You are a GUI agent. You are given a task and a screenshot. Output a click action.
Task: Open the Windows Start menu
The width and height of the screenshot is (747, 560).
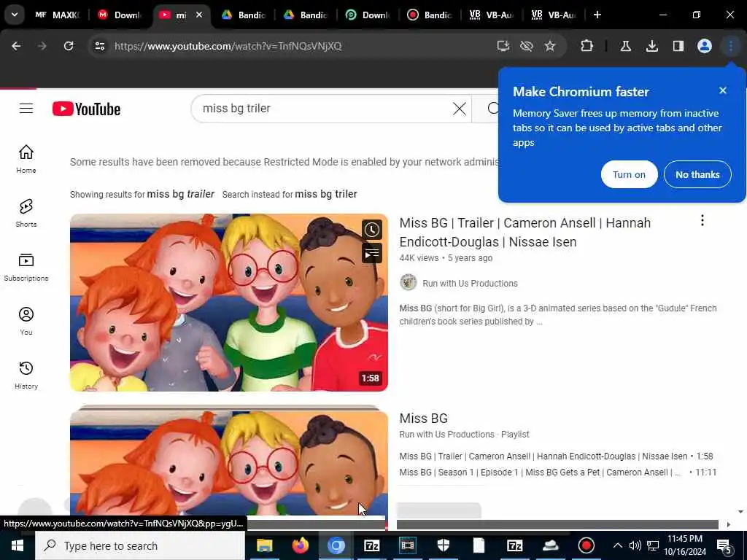pos(18,545)
